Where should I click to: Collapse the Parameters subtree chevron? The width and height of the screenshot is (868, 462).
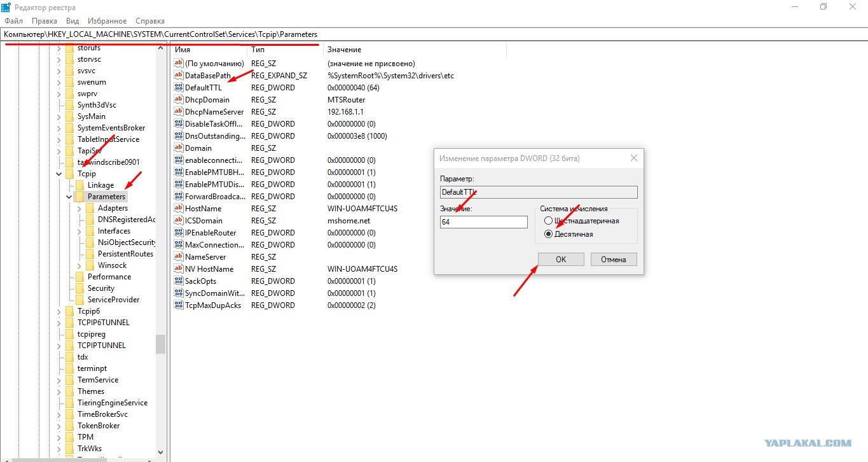click(69, 197)
